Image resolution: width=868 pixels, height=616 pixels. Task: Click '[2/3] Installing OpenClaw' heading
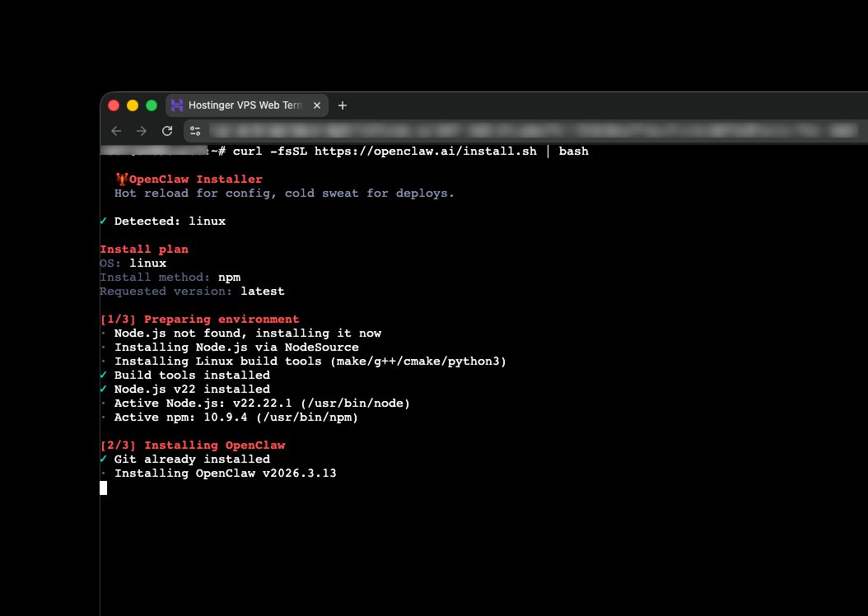(x=193, y=445)
